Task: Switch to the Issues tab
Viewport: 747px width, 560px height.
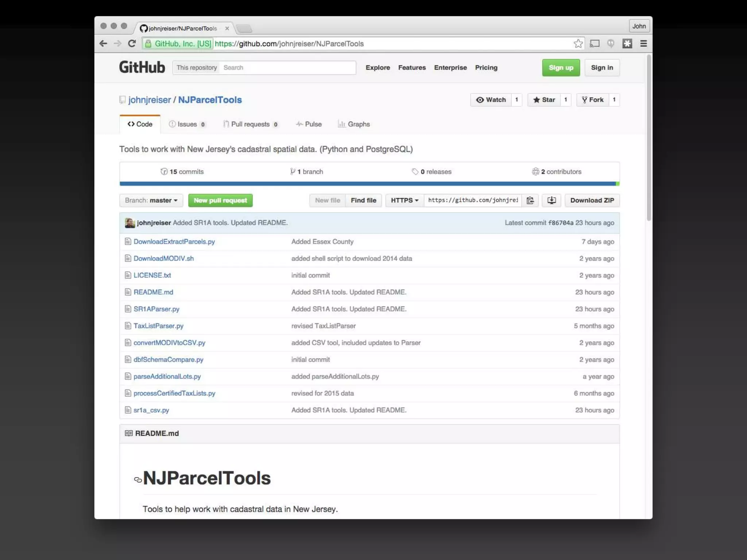Action: click(187, 124)
